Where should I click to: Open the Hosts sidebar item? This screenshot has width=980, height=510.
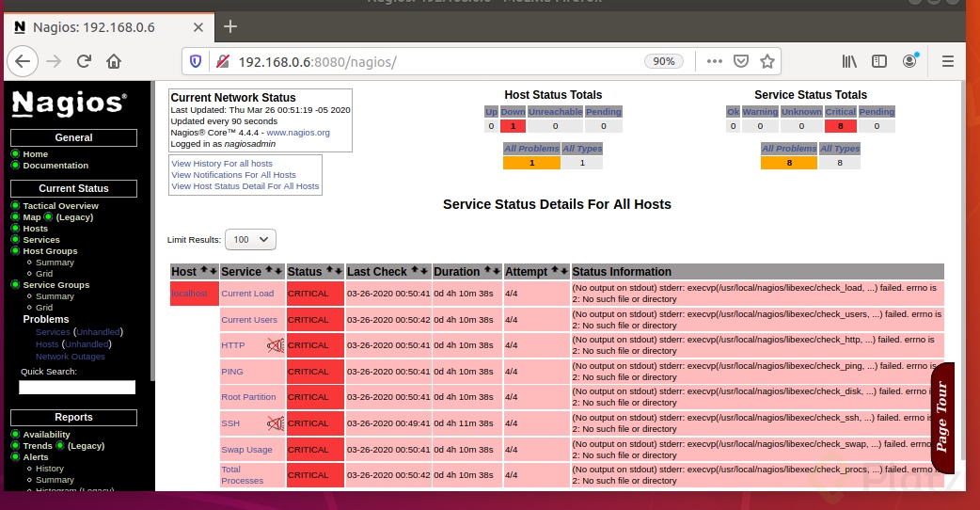click(x=36, y=228)
